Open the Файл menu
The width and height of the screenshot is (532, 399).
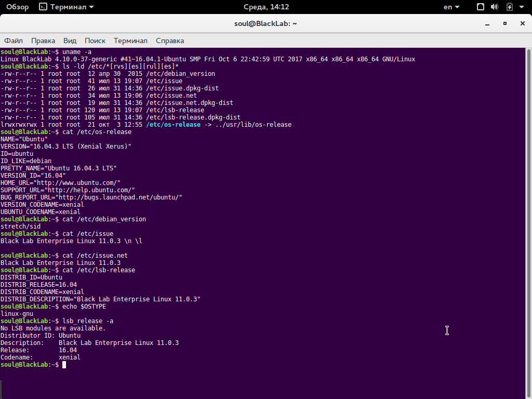tap(14, 41)
